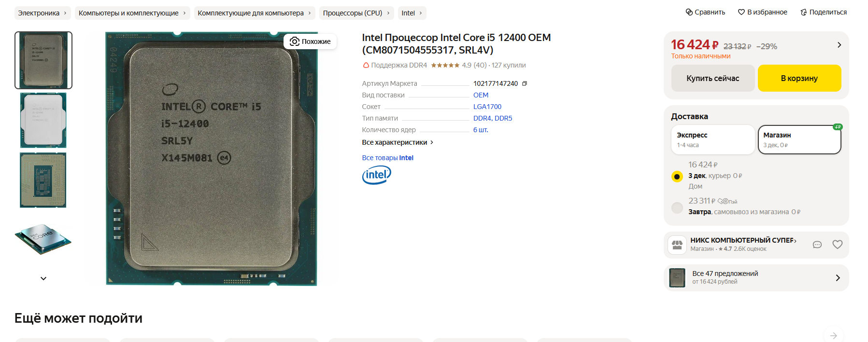Favorite the НИКС store heart icon
This screenshot has width=868, height=342.
point(838,245)
